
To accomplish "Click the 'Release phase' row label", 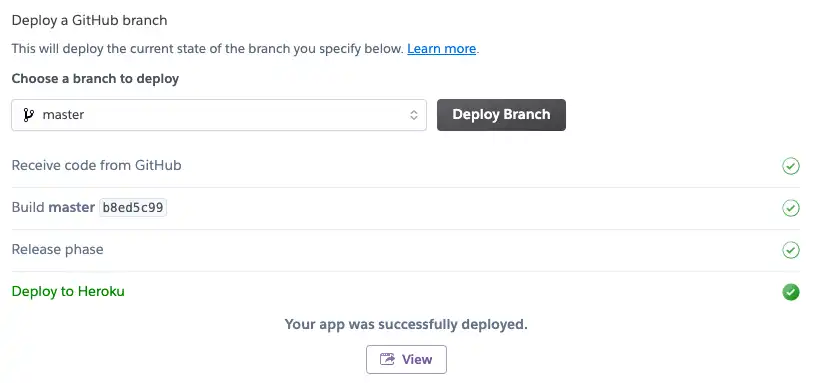I will point(58,249).
